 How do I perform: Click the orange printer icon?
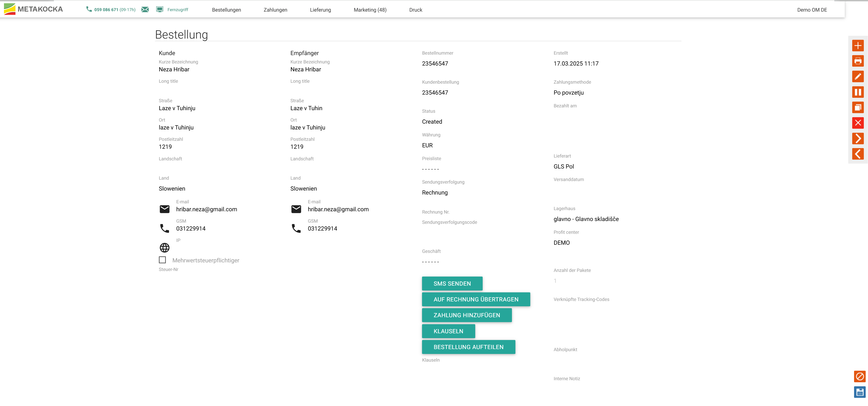[858, 61]
